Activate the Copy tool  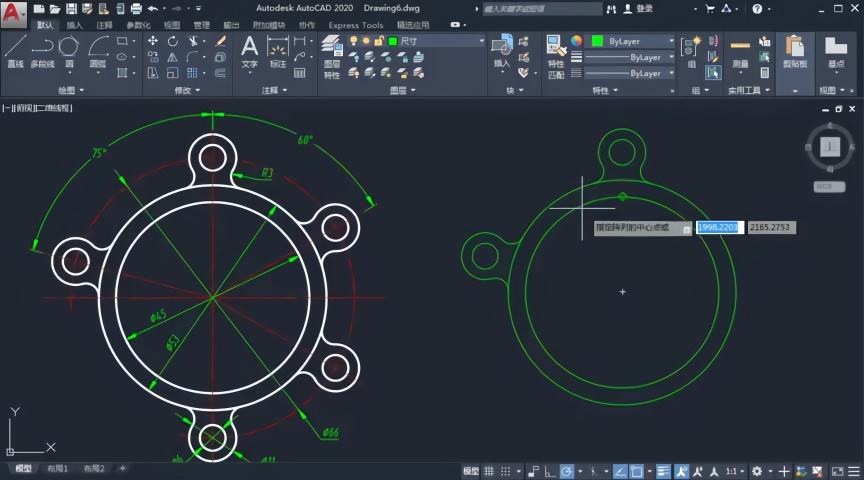point(153,57)
